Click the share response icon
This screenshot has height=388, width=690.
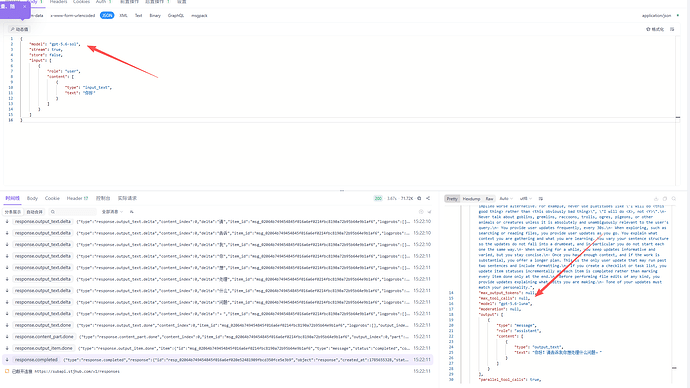pos(428,198)
